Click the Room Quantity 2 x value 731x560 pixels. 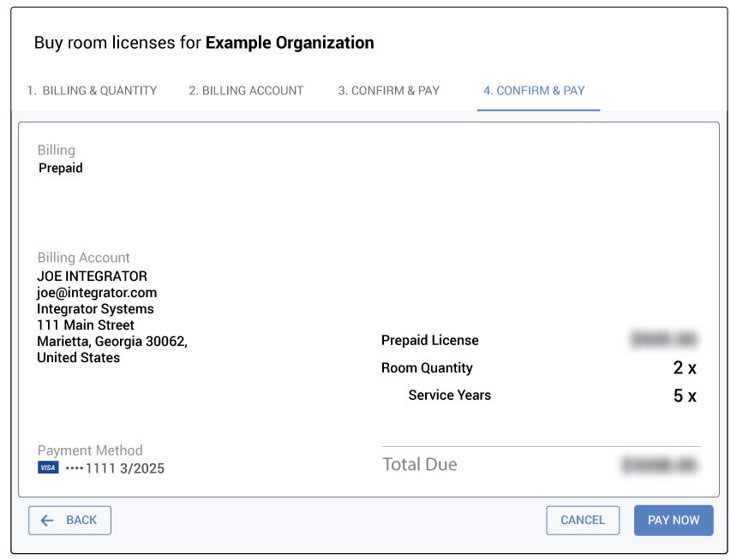click(x=684, y=368)
